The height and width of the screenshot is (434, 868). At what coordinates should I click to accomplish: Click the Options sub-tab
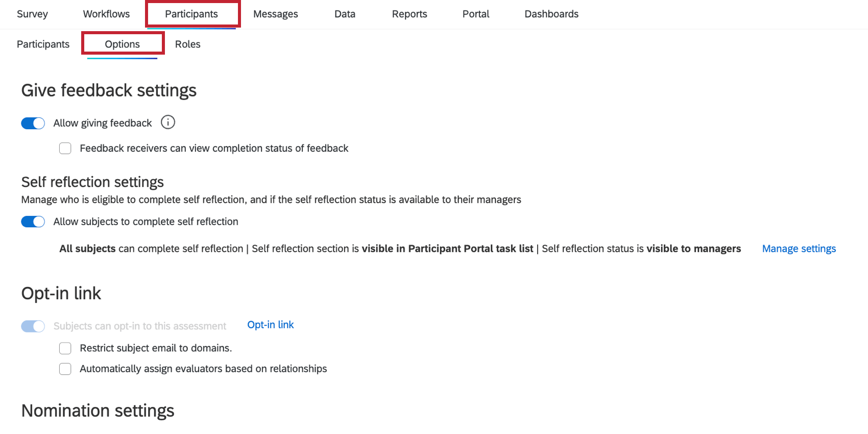click(123, 44)
